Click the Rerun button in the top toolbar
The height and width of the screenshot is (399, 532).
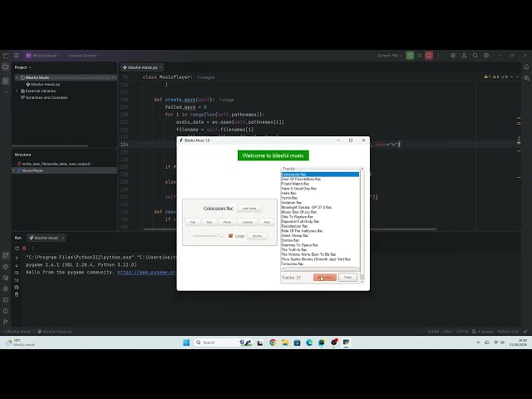tap(410, 56)
